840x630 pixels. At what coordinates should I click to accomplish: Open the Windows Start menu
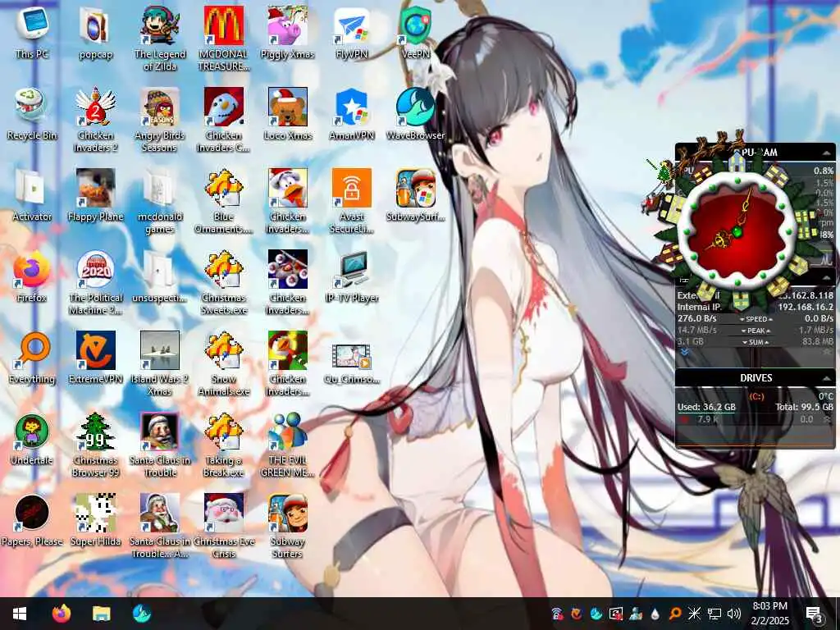pyautogui.click(x=20, y=614)
